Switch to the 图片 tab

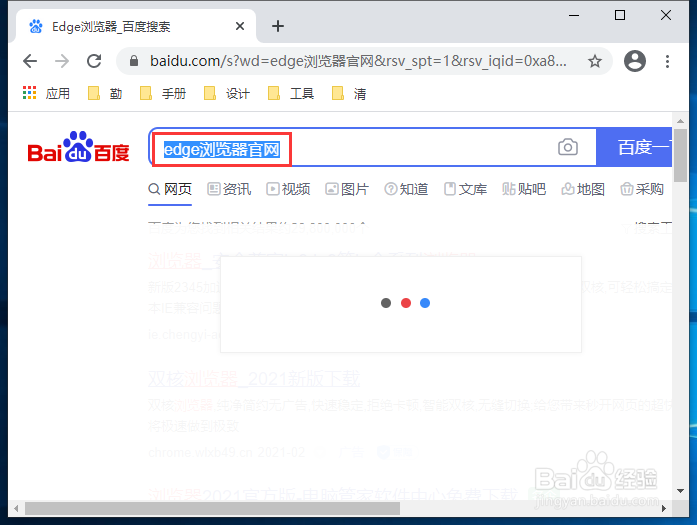pyautogui.click(x=347, y=189)
